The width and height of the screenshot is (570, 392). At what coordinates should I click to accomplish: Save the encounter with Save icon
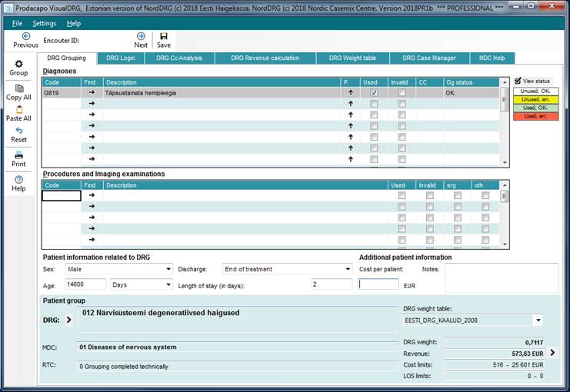click(164, 36)
